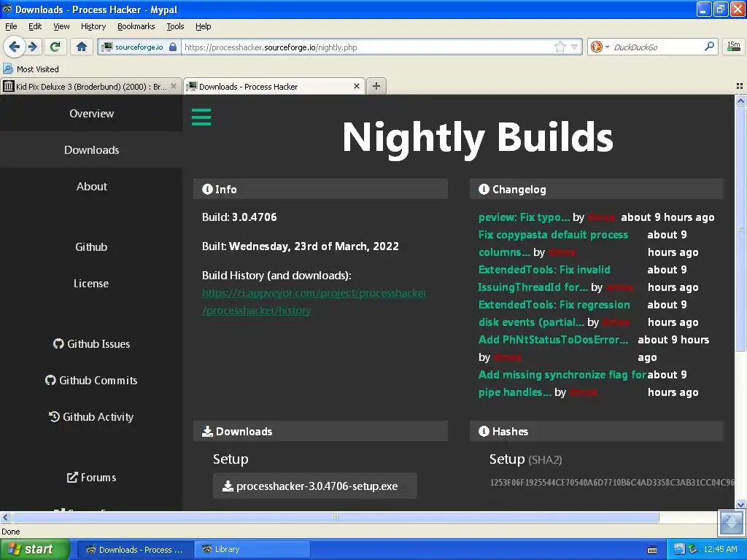Click the Info section info icon
This screenshot has height=560, width=747.
click(x=207, y=189)
